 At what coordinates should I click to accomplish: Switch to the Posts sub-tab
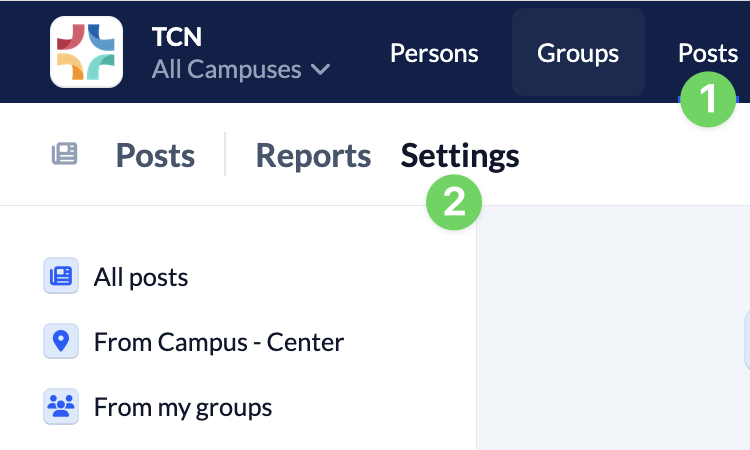click(155, 155)
